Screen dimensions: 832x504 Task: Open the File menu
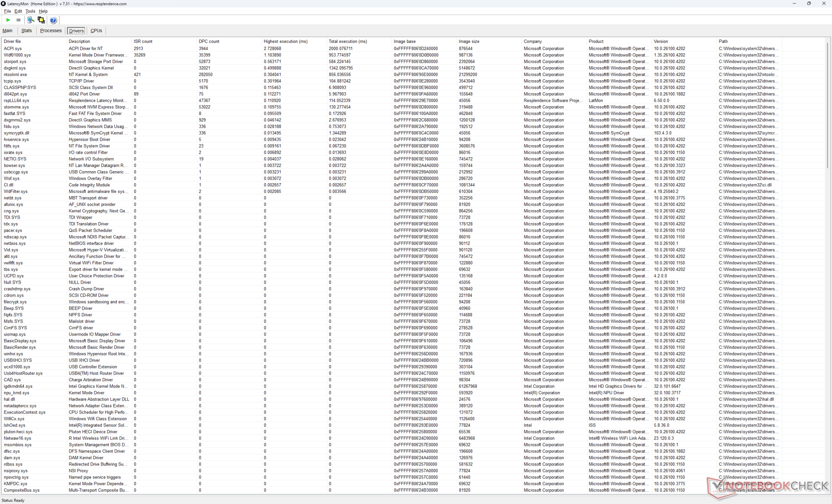click(x=7, y=11)
